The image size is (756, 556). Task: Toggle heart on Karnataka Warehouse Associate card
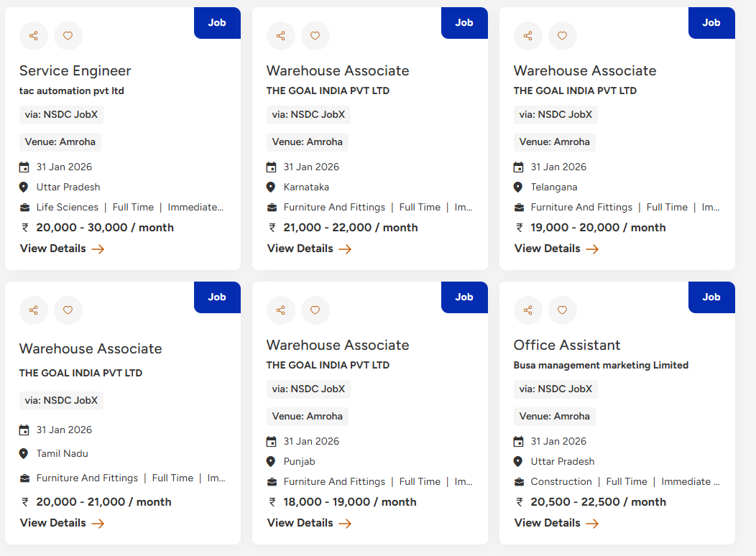(x=315, y=36)
